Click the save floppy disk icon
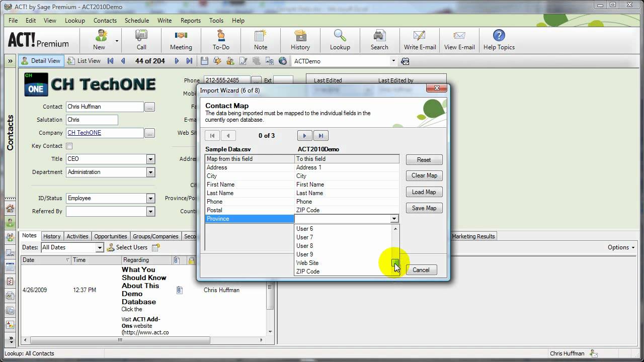 204,61
